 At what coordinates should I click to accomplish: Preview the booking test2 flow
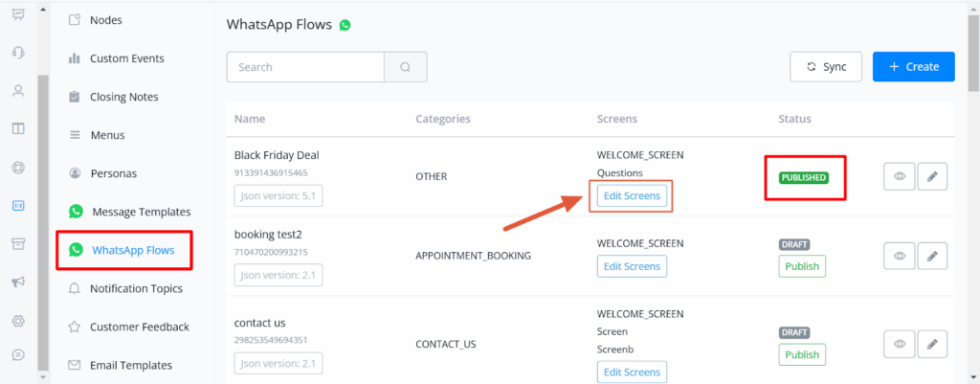[899, 257]
